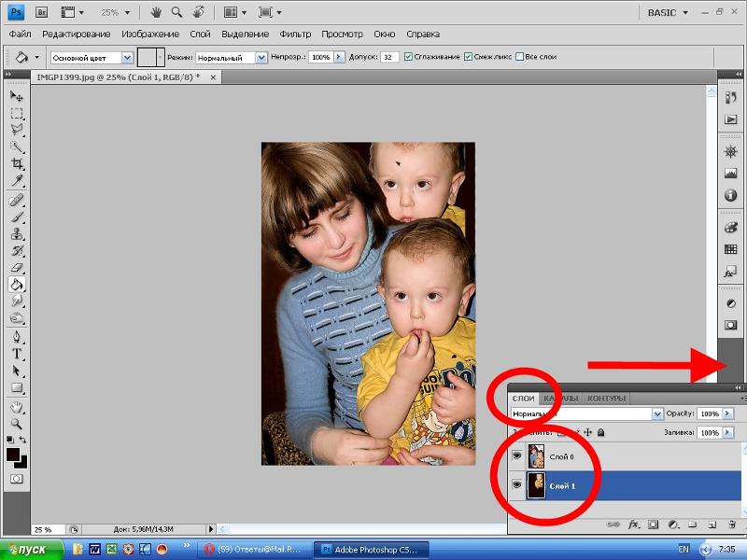This screenshot has height=560, width=747.
Task: Open tool preset picker arrow
Action: point(37,57)
